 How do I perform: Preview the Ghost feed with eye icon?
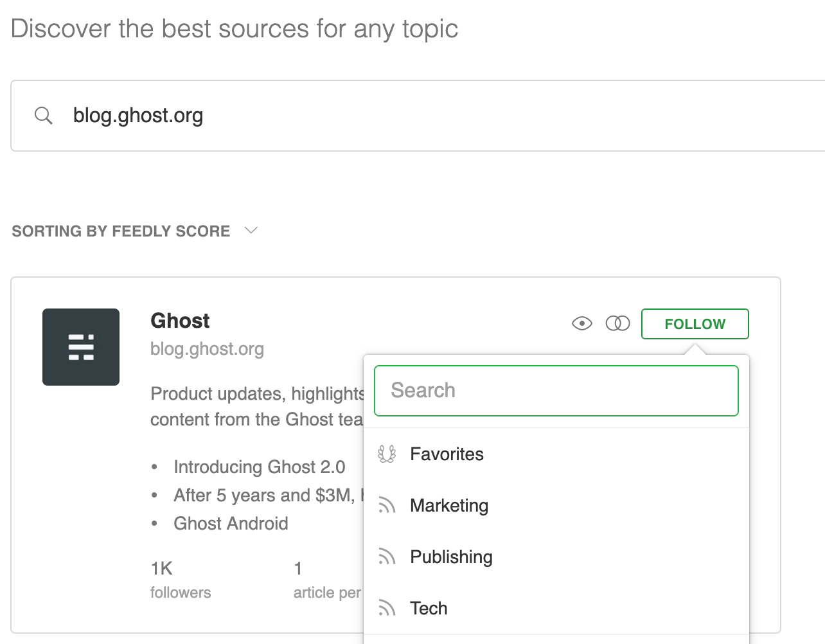click(581, 323)
